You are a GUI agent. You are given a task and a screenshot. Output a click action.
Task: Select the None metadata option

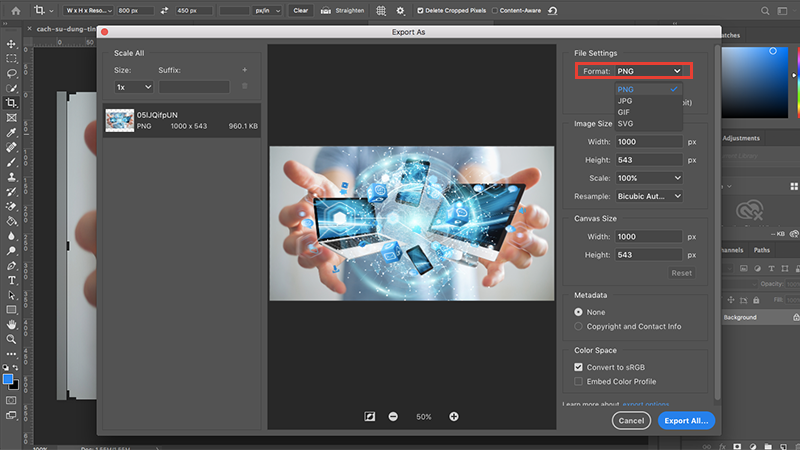578,312
